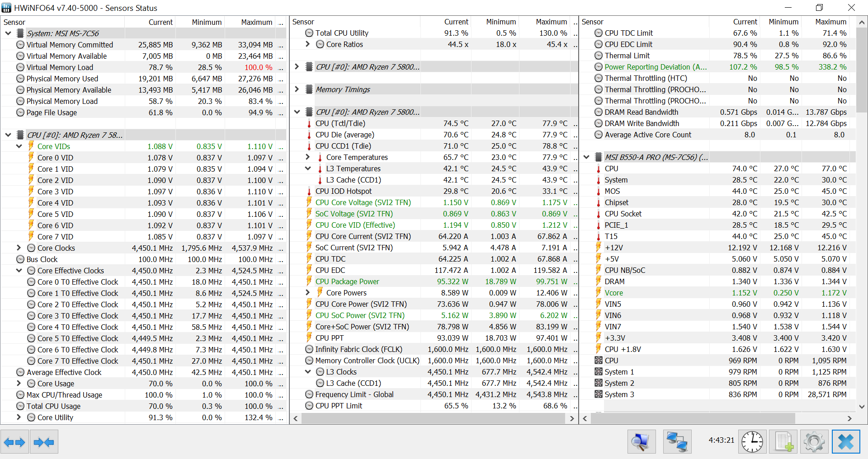
Task: Click the shrink panels inward arrows button
Action: tap(44, 442)
